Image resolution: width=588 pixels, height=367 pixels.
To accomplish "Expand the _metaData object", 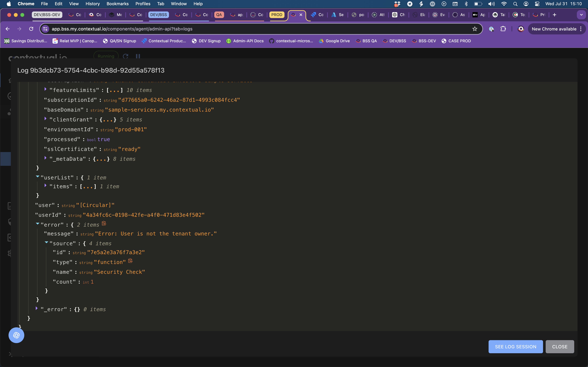I will pos(45,158).
